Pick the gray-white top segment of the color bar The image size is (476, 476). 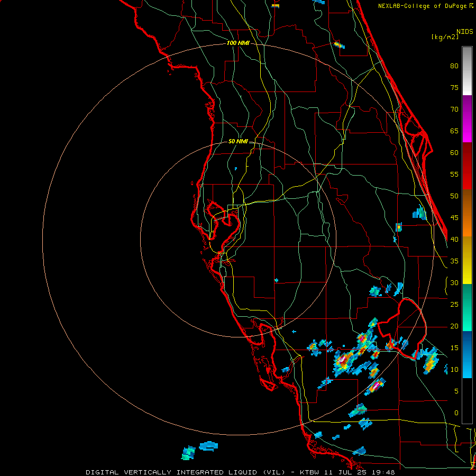[x=467, y=71]
